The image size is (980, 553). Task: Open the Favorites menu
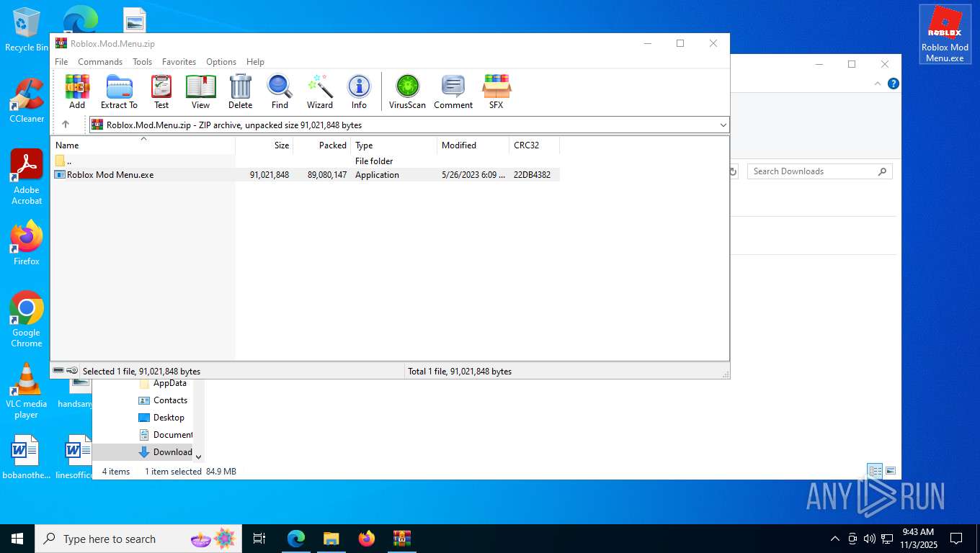(x=179, y=62)
